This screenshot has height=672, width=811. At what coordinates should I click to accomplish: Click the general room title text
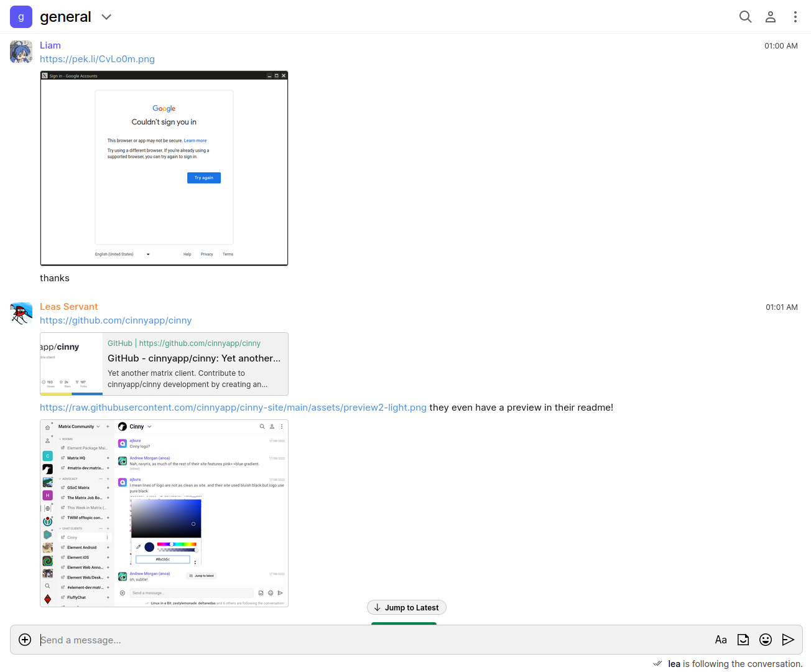[65, 17]
